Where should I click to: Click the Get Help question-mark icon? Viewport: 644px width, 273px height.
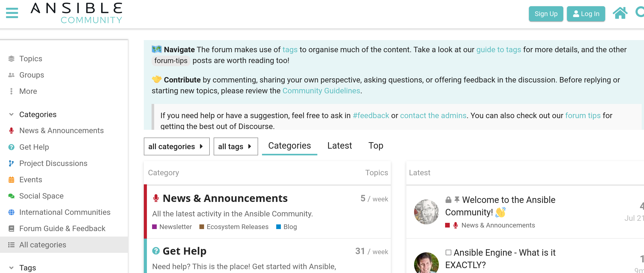click(x=11, y=147)
